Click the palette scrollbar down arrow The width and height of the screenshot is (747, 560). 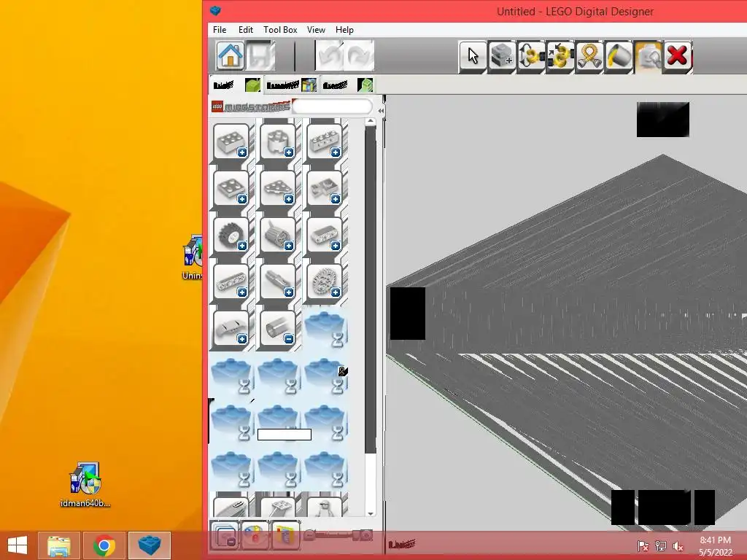370,514
